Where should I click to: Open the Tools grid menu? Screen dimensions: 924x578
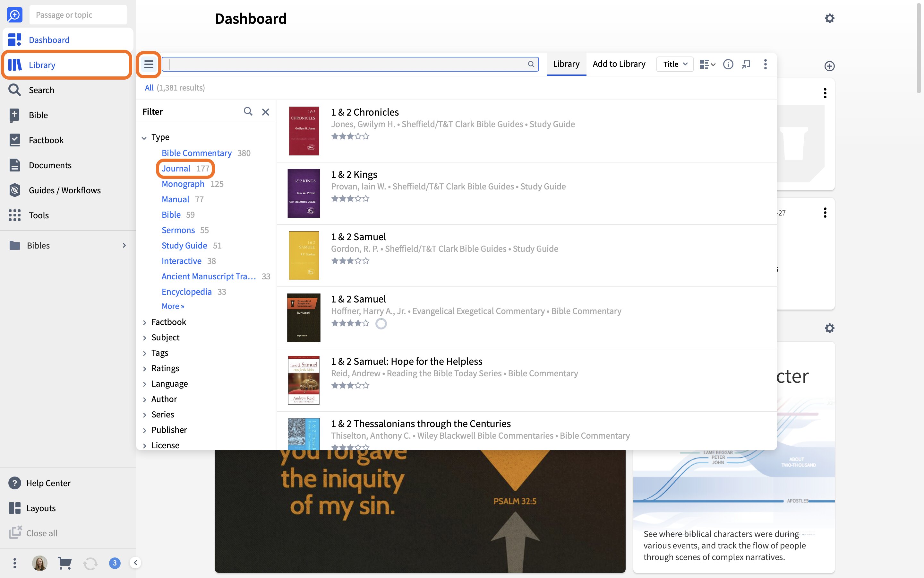(68, 215)
